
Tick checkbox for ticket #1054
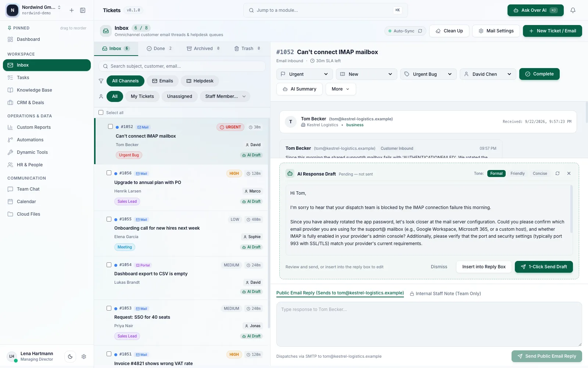click(x=109, y=265)
